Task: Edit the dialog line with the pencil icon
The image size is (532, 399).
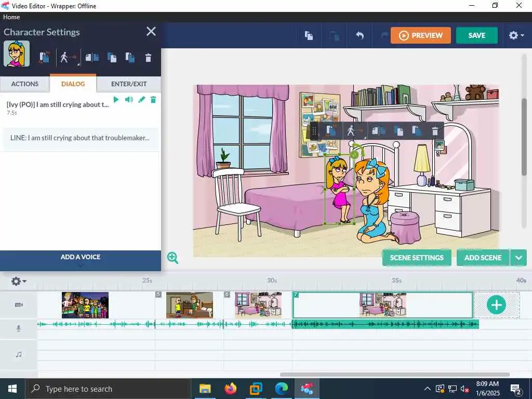Action: pos(141,99)
